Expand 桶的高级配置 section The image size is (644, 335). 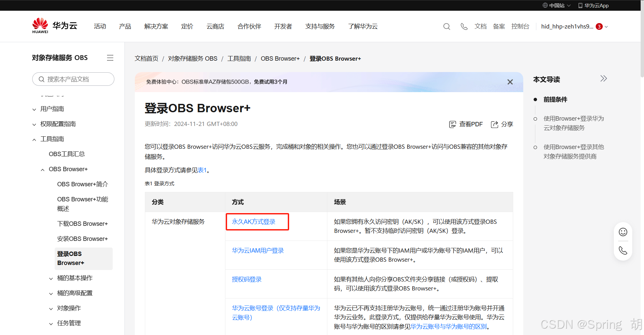51,293
